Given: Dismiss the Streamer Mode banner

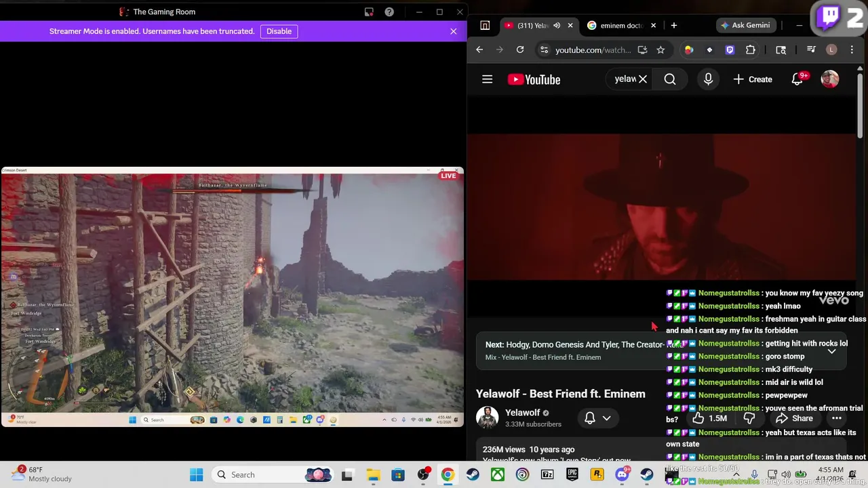Looking at the screenshot, I should point(454,31).
